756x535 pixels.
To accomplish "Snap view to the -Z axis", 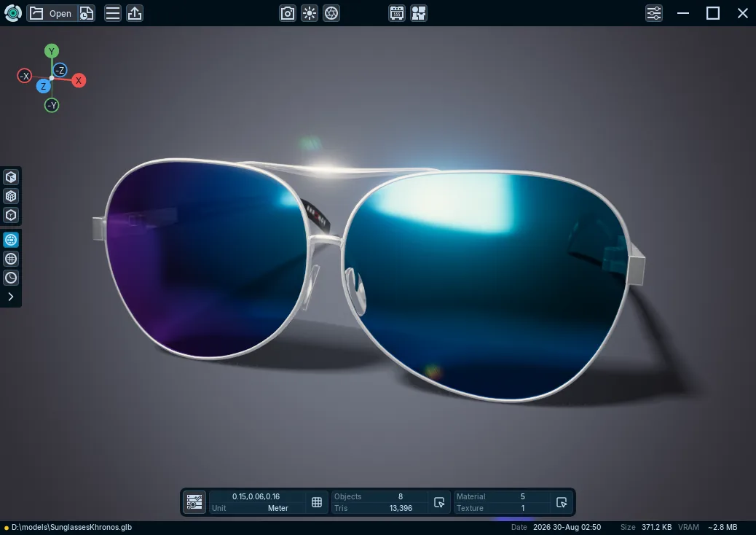I will (x=60, y=70).
